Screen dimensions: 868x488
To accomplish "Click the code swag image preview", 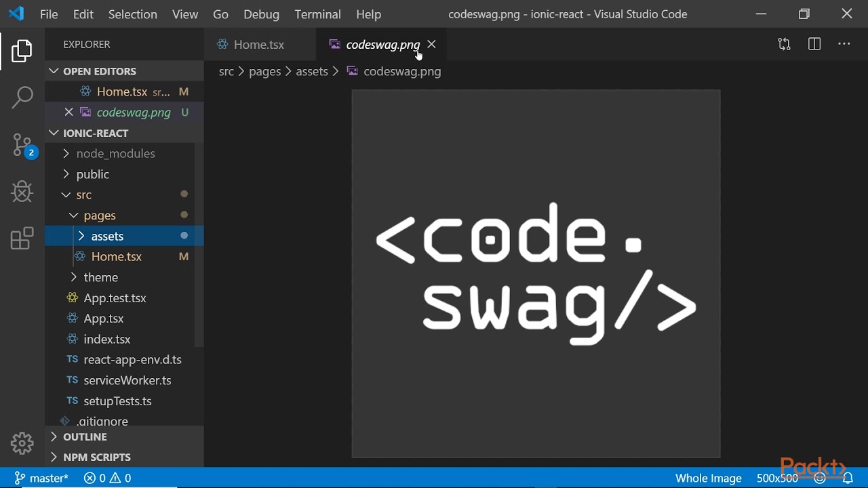I will tap(536, 274).
